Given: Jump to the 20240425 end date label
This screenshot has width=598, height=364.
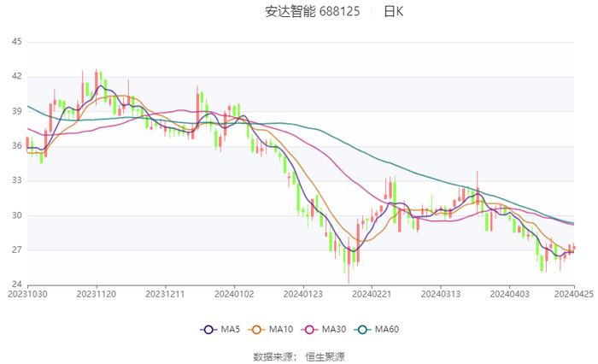Looking at the screenshot, I should pyautogui.click(x=574, y=293).
